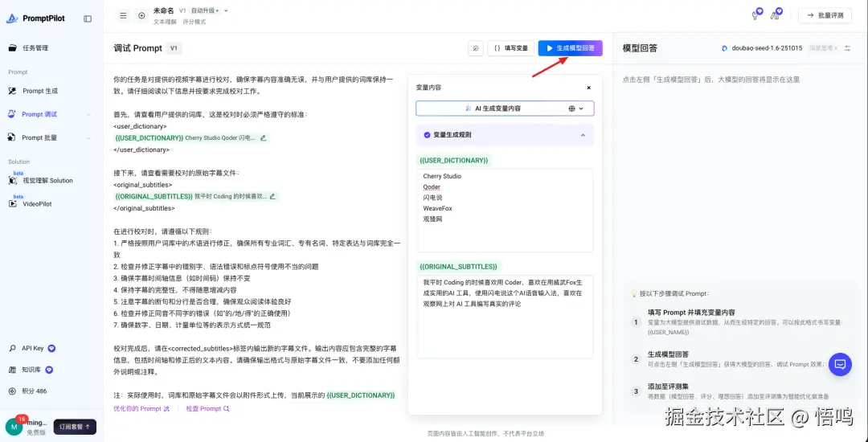This screenshot has height=442, width=868.
Task: Click step 添加至评测集
Action: click(669, 386)
